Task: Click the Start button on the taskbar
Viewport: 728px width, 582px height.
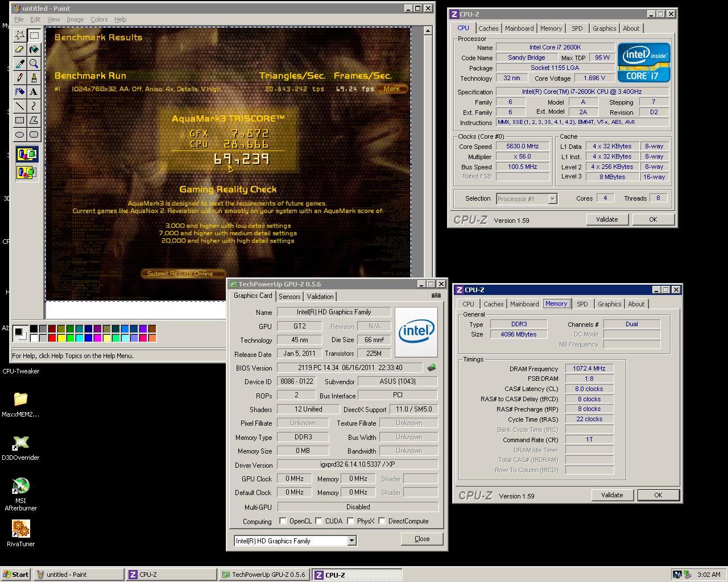Action: coord(16,575)
